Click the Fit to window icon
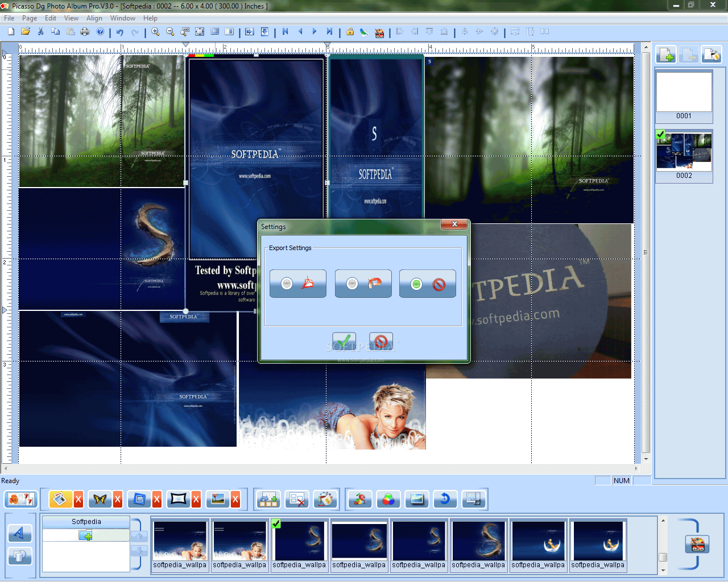 pos(200,32)
